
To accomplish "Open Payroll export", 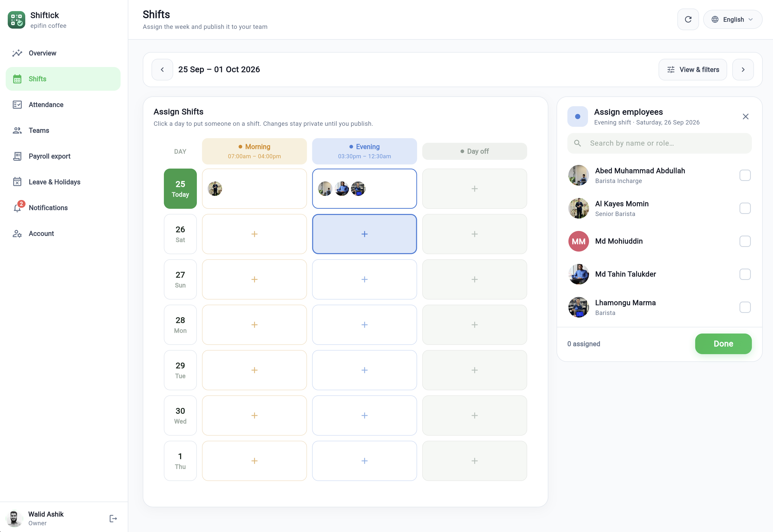I will [x=63, y=156].
